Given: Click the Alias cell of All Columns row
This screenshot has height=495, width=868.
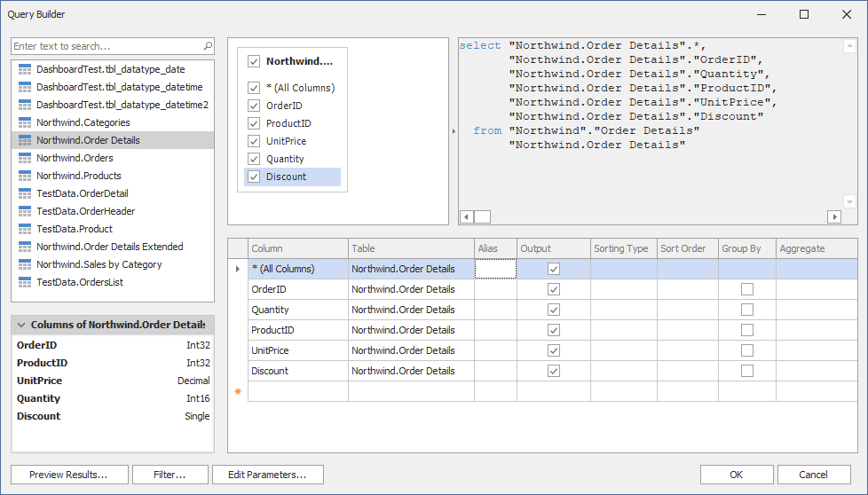Looking at the screenshot, I should (x=495, y=269).
